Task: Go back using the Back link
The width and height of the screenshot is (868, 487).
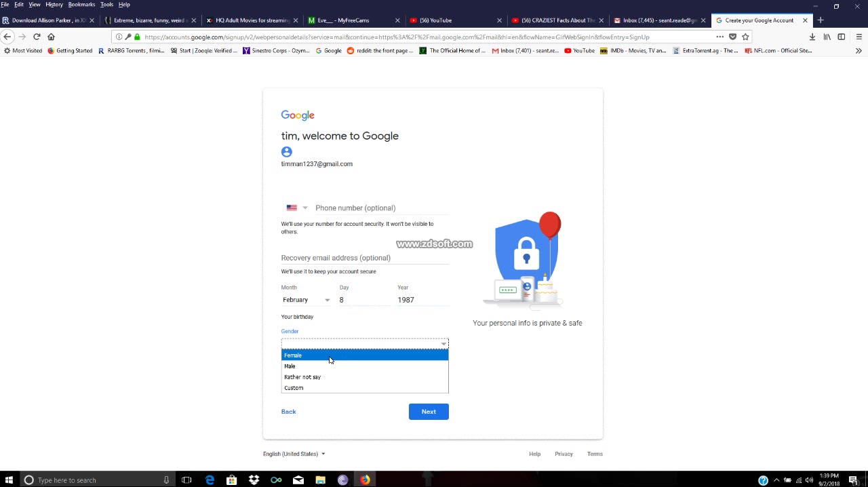Action: (288, 412)
